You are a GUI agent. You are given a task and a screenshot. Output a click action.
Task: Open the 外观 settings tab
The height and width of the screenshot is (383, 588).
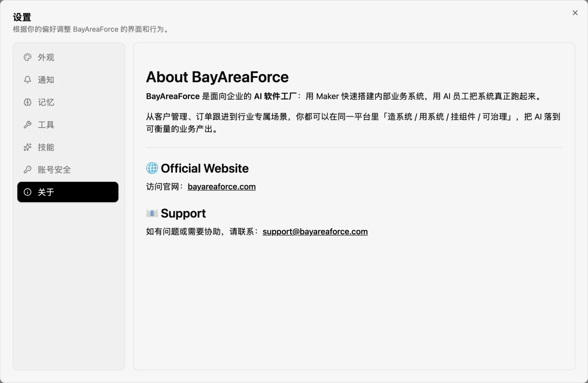click(68, 57)
